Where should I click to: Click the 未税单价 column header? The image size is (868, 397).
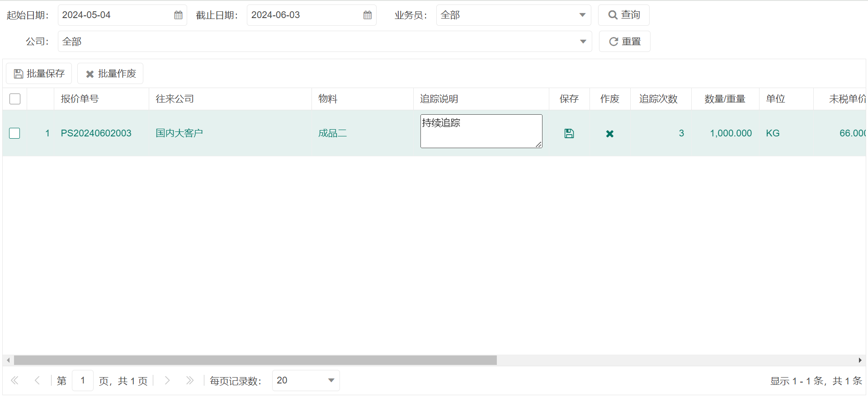840,99
